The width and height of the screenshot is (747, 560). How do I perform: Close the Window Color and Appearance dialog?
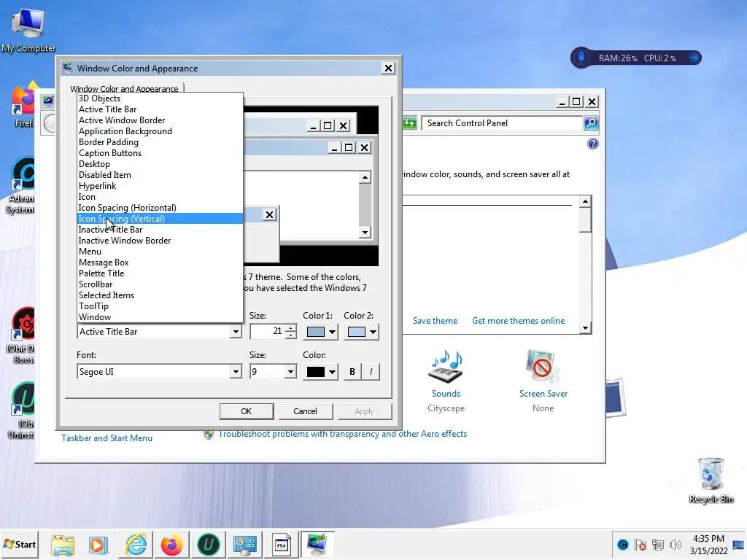[x=388, y=69]
